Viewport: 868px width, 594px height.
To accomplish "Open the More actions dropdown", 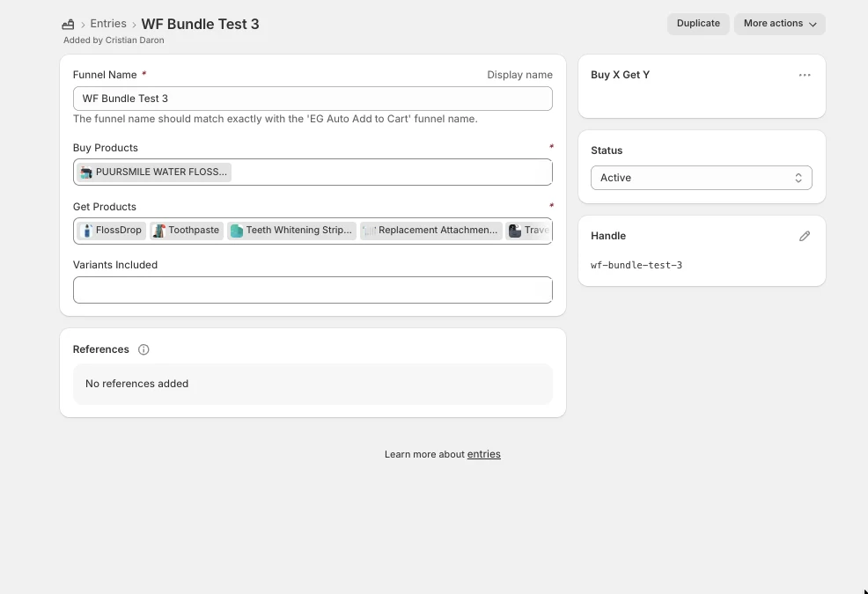I will (779, 24).
